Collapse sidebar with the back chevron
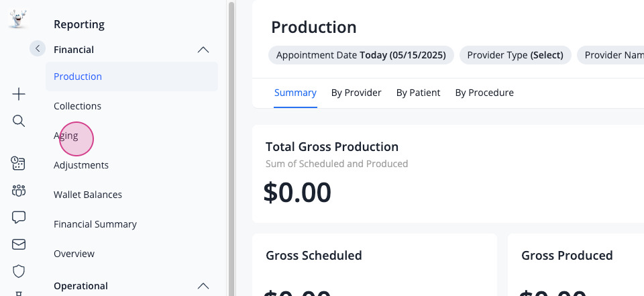Image resolution: width=644 pixels, height=296 pixels. pyautogui.click(x=38, y=48)
